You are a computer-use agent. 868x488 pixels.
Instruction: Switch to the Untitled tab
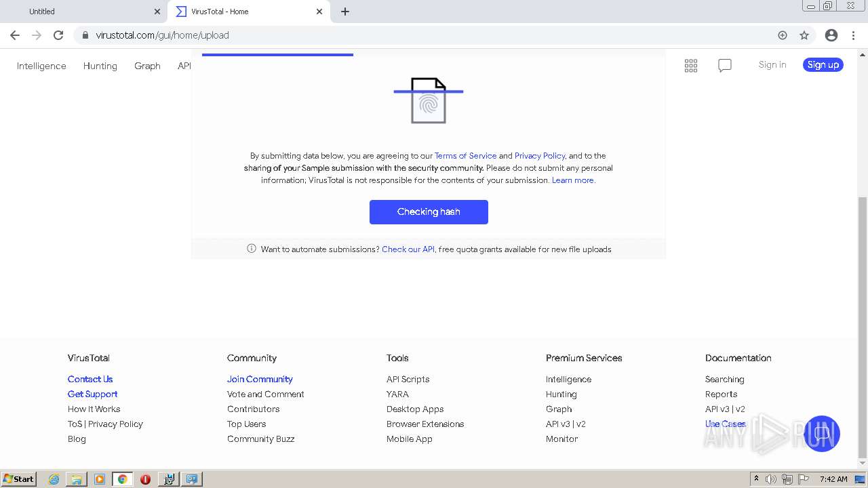(83, 12)
